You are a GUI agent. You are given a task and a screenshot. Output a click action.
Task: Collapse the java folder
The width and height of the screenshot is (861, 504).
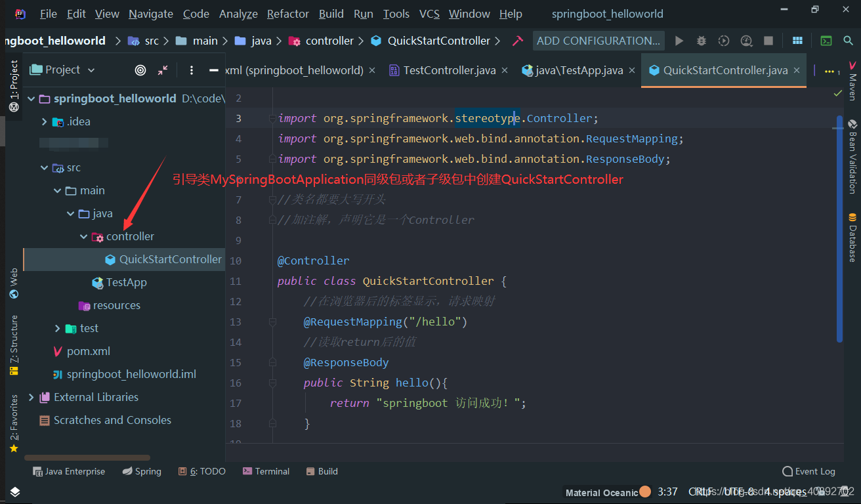coord(71,214)
